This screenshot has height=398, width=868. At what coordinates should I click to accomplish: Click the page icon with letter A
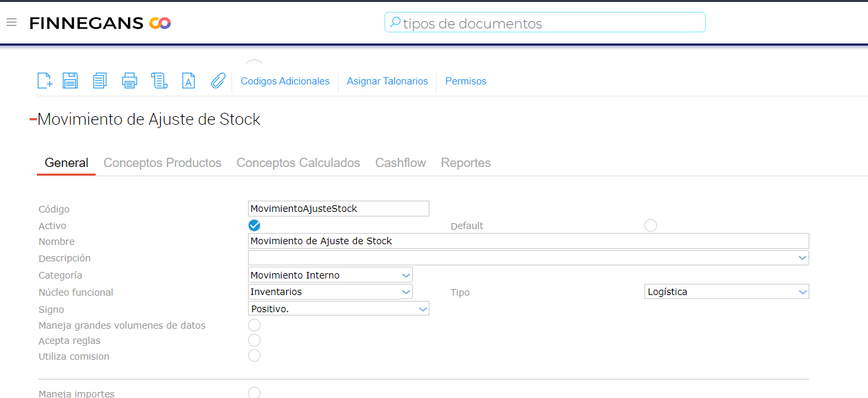pyautogui.click(x=189, y=81)
